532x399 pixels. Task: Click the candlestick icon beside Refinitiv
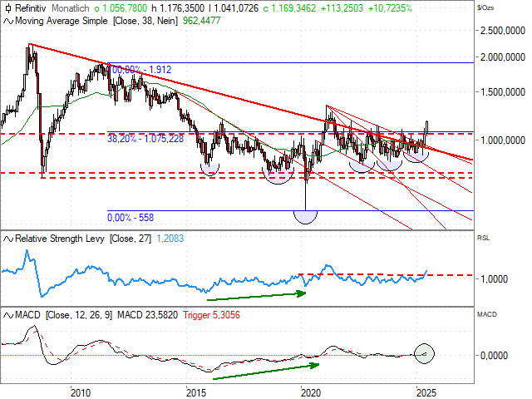click(7, 8)
